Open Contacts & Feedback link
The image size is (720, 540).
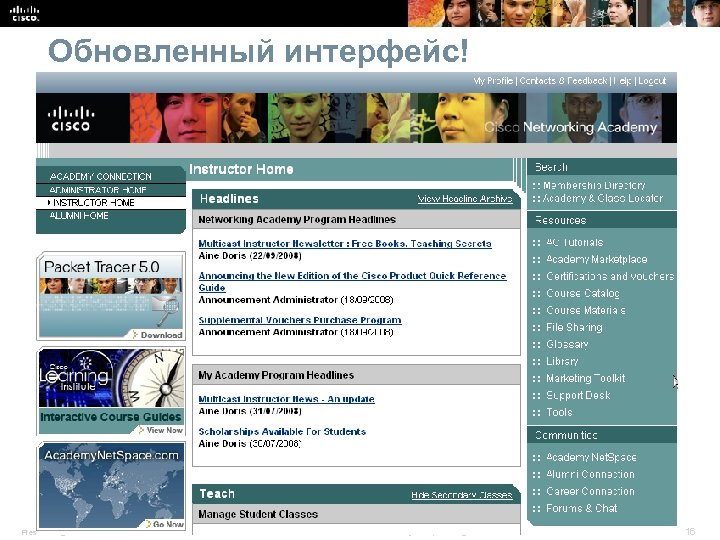pyautogui.click(x=563, y=81)
